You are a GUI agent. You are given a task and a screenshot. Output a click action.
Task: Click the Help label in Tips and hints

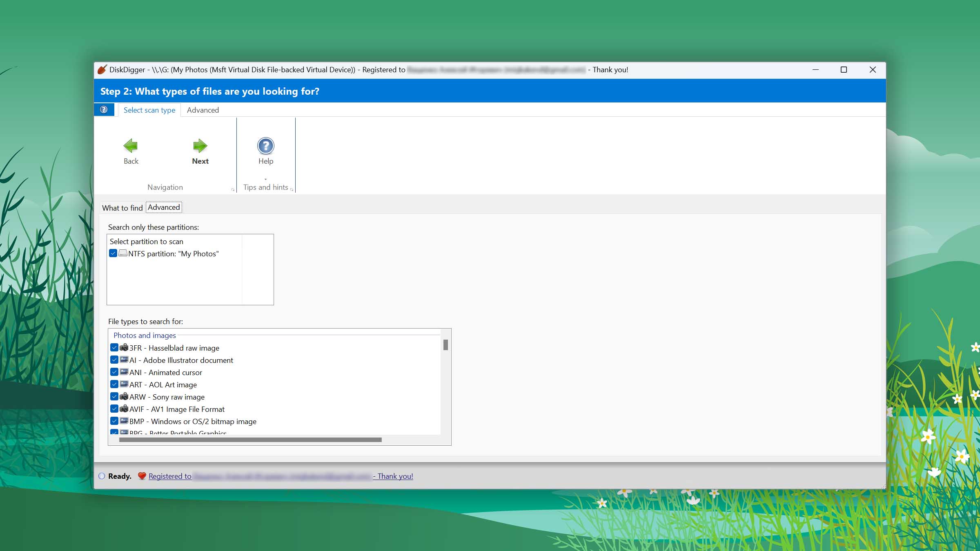(x=266, y=161)
